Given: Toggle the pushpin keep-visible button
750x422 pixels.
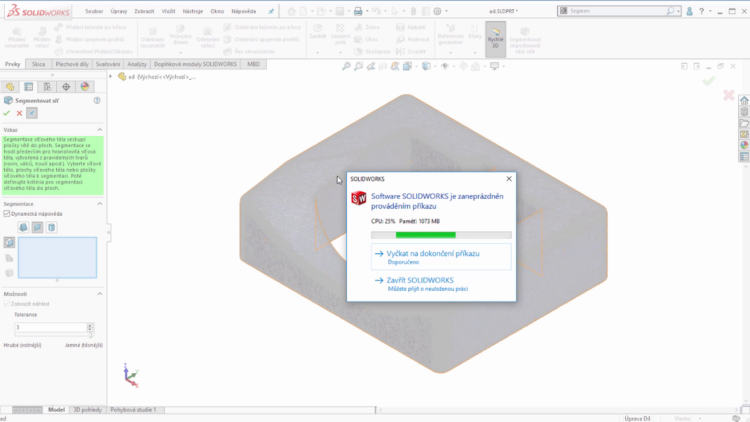Looking at the screenshot, I should coord(32,113).
